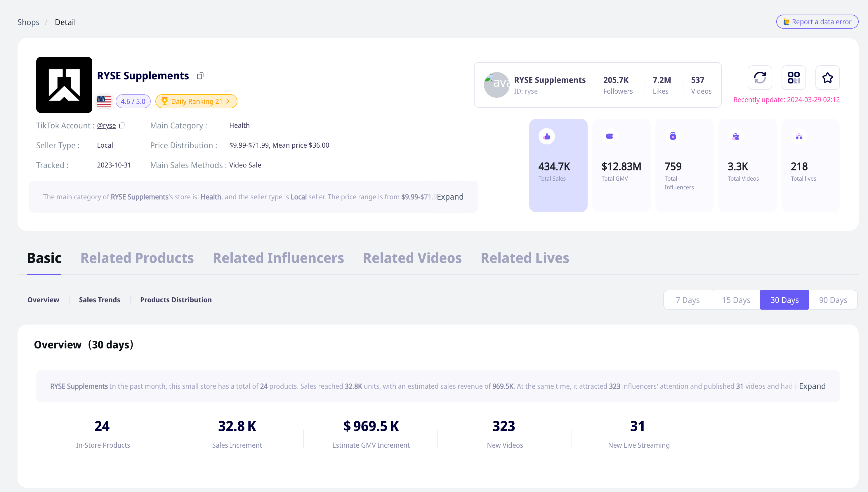Click the 24 In-Store Products value
This screenshot has width=868, height=492.
[x=102, y=426]
